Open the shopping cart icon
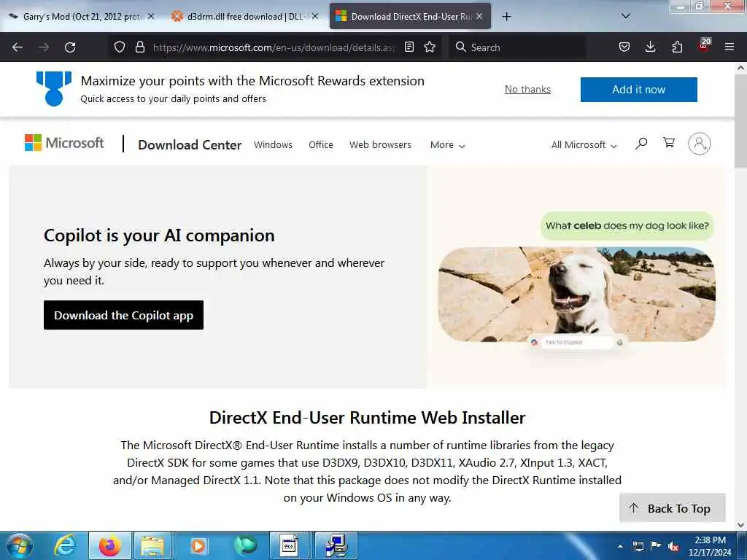The width and height of the screenshot is (747, 560). coord(669,143)
